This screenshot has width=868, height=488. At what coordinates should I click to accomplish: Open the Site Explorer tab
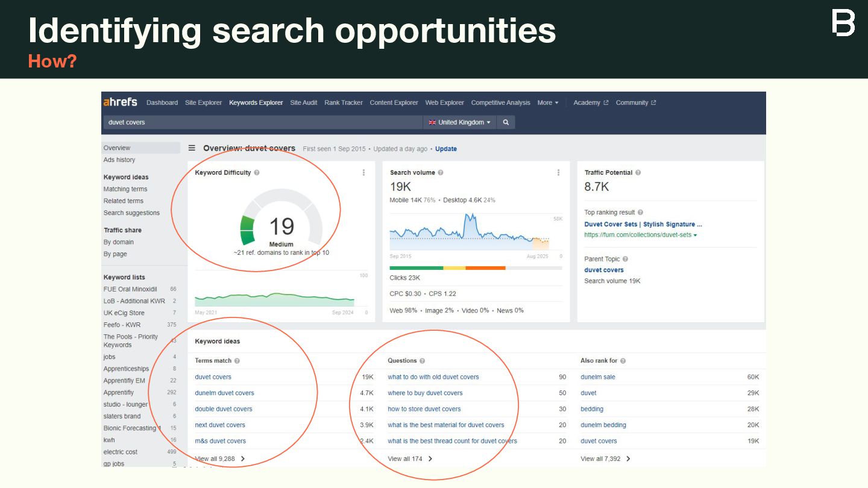[x=203, y=103]
